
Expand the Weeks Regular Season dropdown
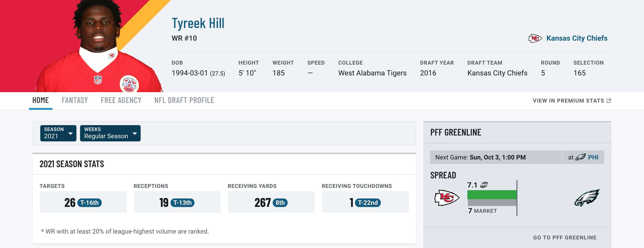[x=110, y=133]
